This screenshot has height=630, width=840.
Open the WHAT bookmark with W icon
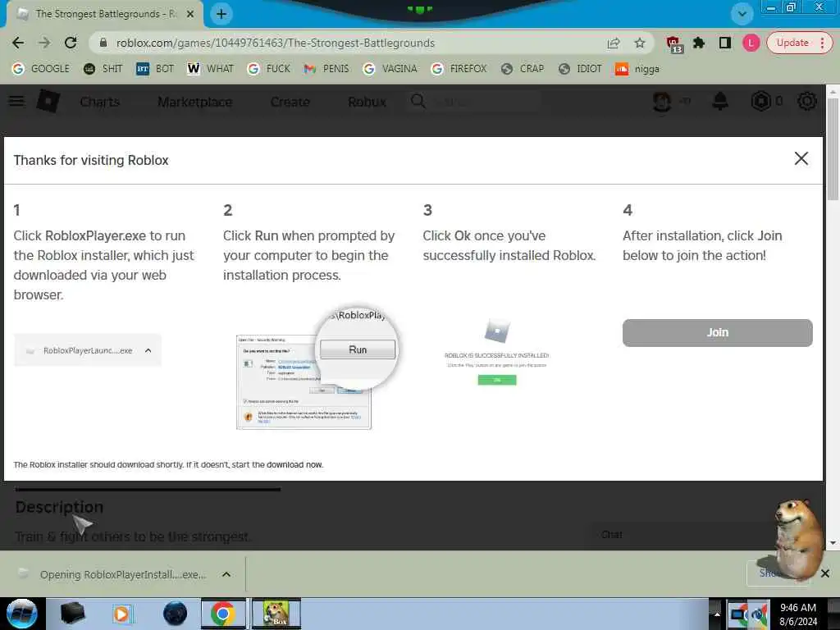pos(211,69)
